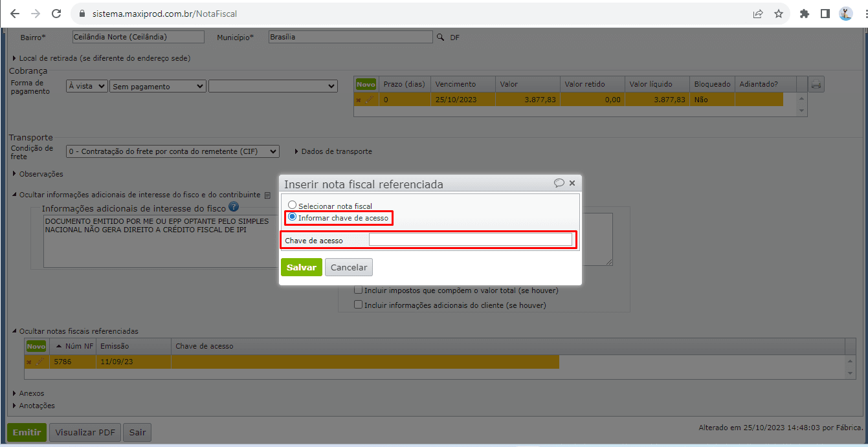Viewport: 868px width, 447px height.
Task: Select the Selecionar nota fiscal option
Action: (x=292, y=205)
